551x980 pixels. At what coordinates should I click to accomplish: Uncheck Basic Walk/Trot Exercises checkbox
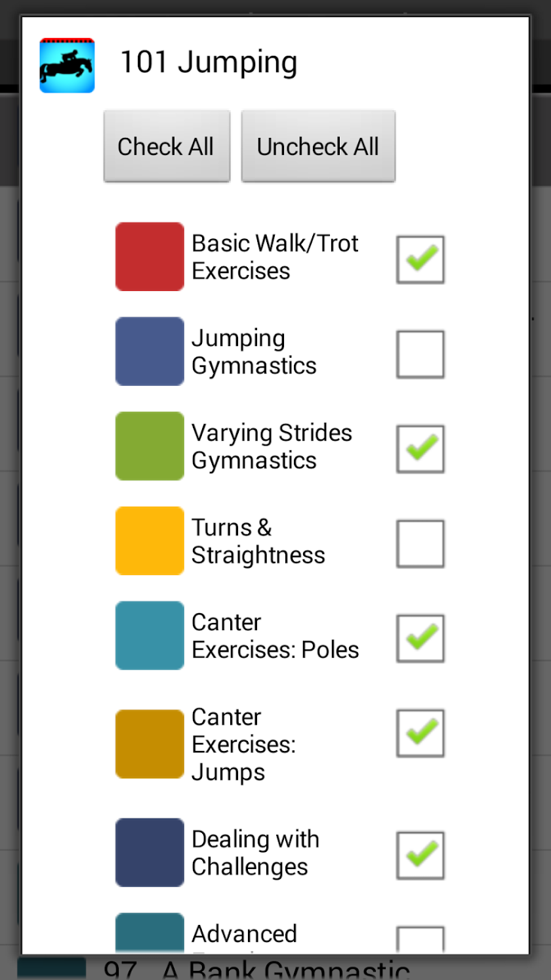pos(420,259)
